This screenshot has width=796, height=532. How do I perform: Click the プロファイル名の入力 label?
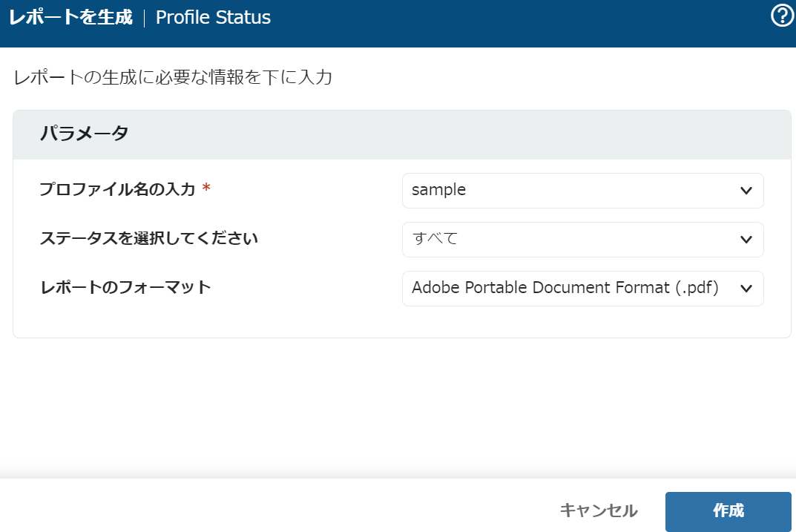pyautogui.click(x=117, y=190)
